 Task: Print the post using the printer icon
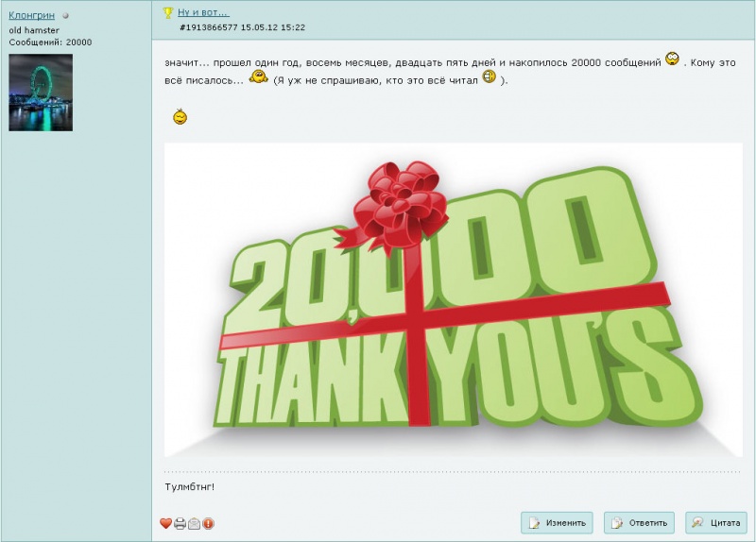(x=180, y=523)
